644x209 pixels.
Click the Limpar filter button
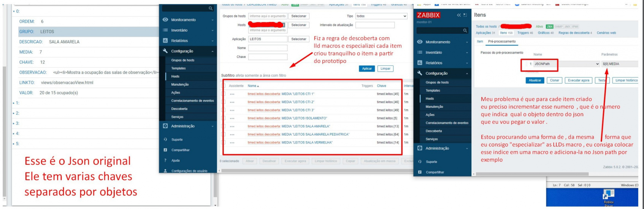(385, 69)
